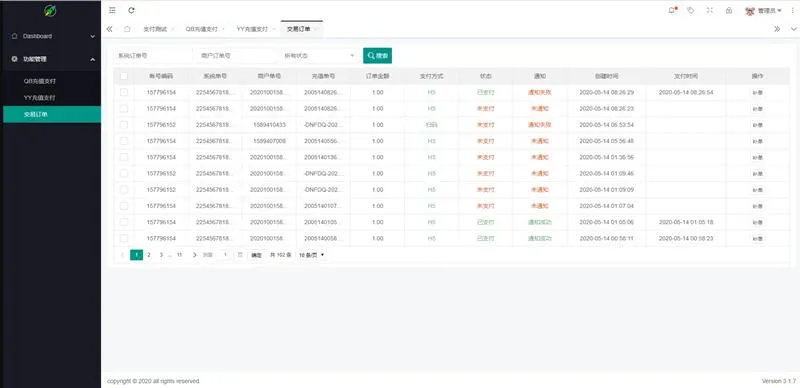Click payment time 2020-05-14 08:26:54
The width and height of the screenshot is (800, 388).
tap(686, 92)
